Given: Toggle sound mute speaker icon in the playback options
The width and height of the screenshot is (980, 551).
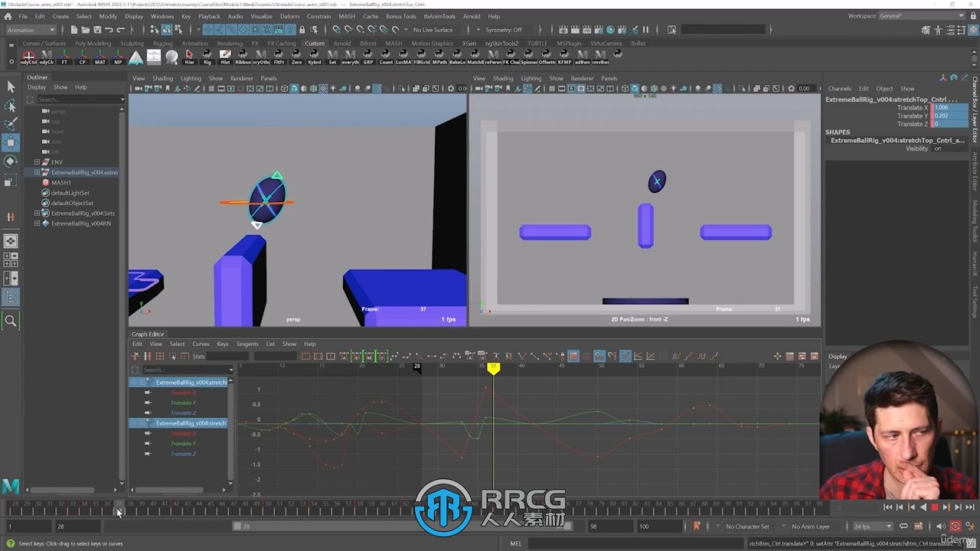Looking at the screenshot, I should [x=941, y=527].
